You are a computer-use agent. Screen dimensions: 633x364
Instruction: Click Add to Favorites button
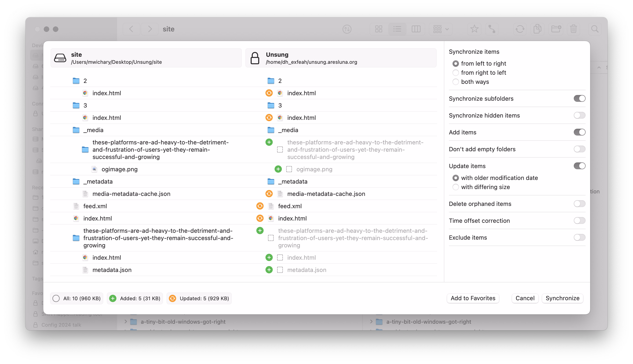coord(473,298)
